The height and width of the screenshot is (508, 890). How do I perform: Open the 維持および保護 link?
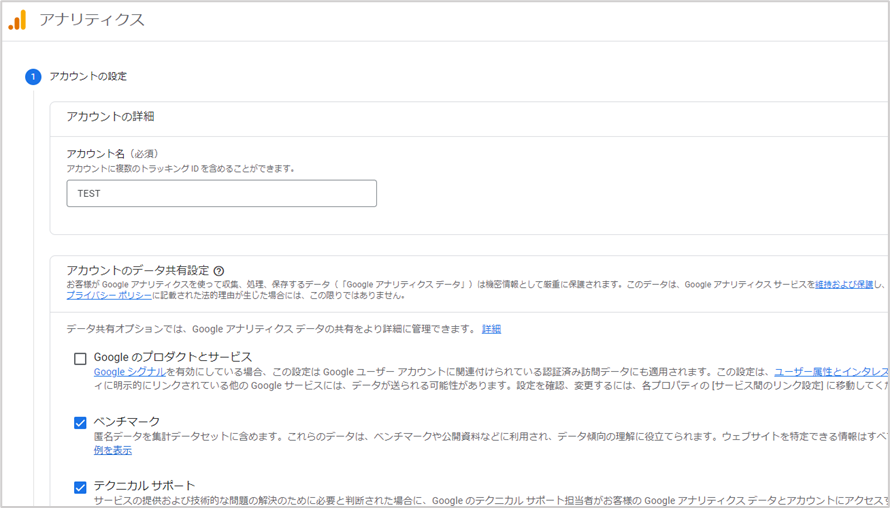pyautogui.click(x=844, y=284)
